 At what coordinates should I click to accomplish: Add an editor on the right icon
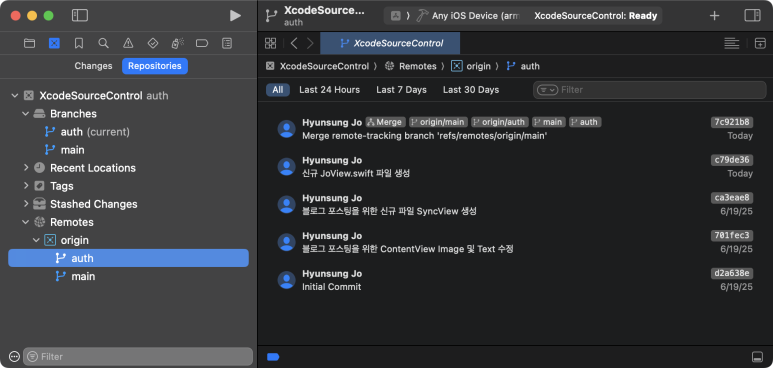point(760,43)
